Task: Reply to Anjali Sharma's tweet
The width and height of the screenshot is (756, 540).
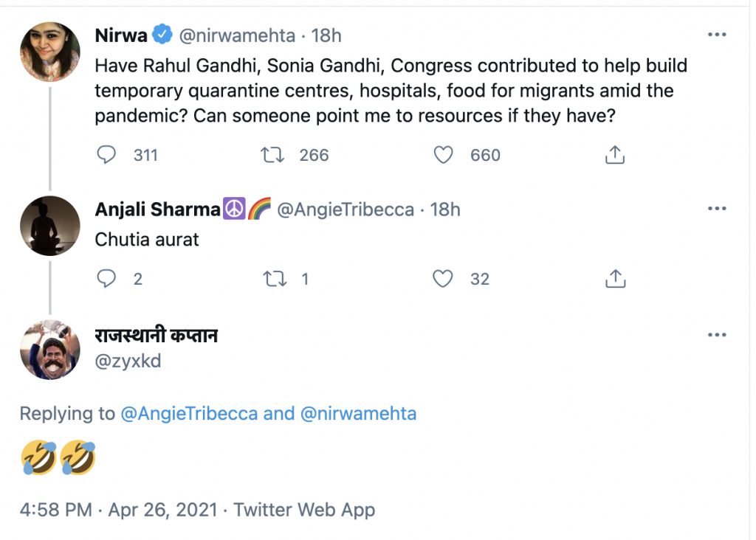Action: tap(108, 279)
